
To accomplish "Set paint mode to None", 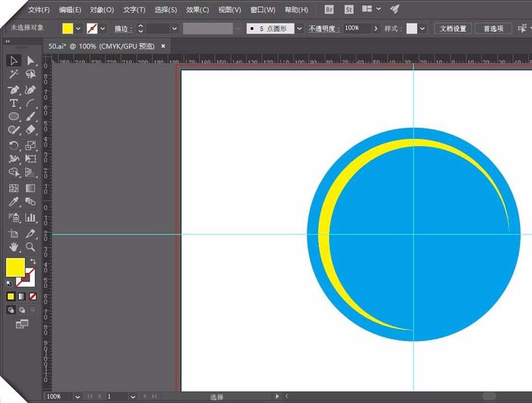I will coord(32,296).
